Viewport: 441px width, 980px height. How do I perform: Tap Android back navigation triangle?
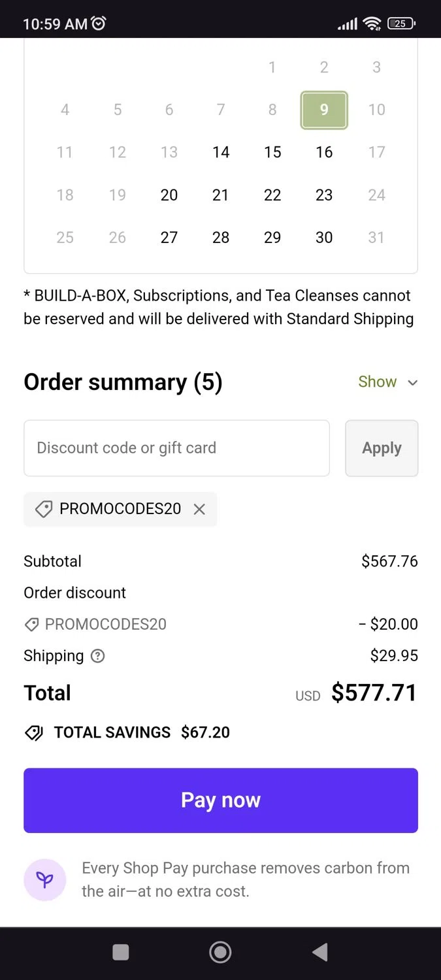tap(319, 953)
